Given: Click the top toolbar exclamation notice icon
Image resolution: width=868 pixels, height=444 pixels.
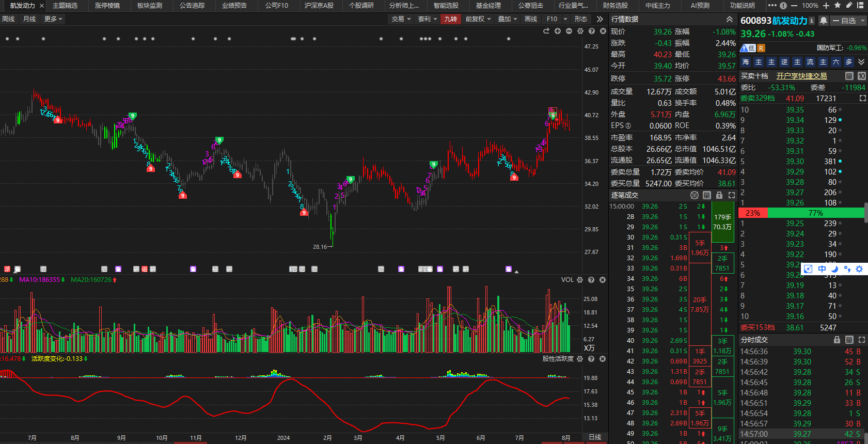Looking at the screenshot, I should [x=783, y=6].
